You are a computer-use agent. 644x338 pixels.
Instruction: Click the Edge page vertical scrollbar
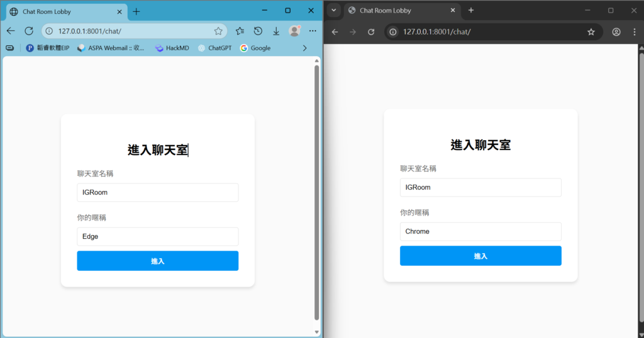317,188
